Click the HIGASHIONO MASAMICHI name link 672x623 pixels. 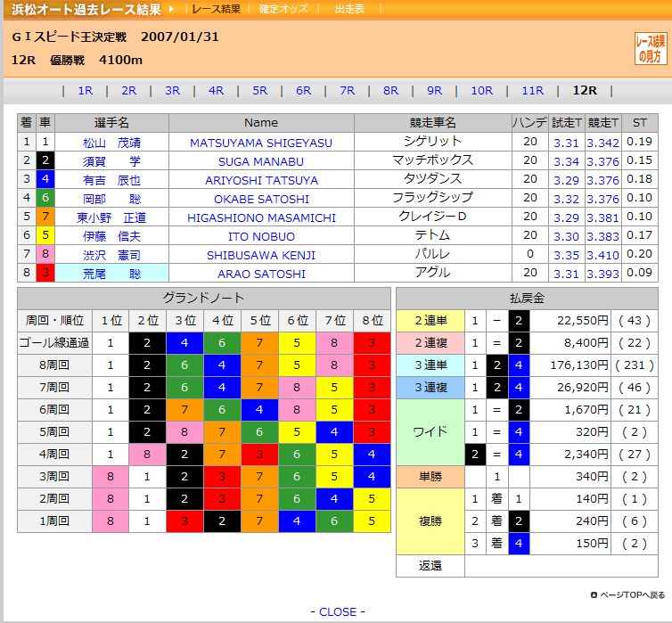pos(261,218)
